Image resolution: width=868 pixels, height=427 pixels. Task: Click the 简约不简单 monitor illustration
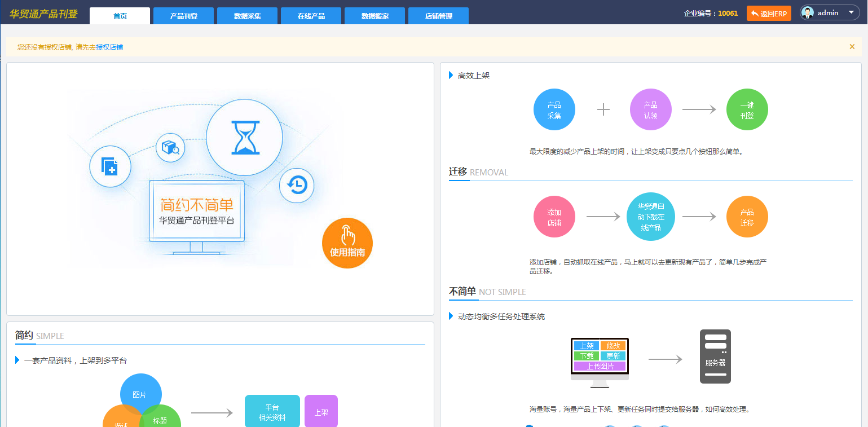pos(196,212)
